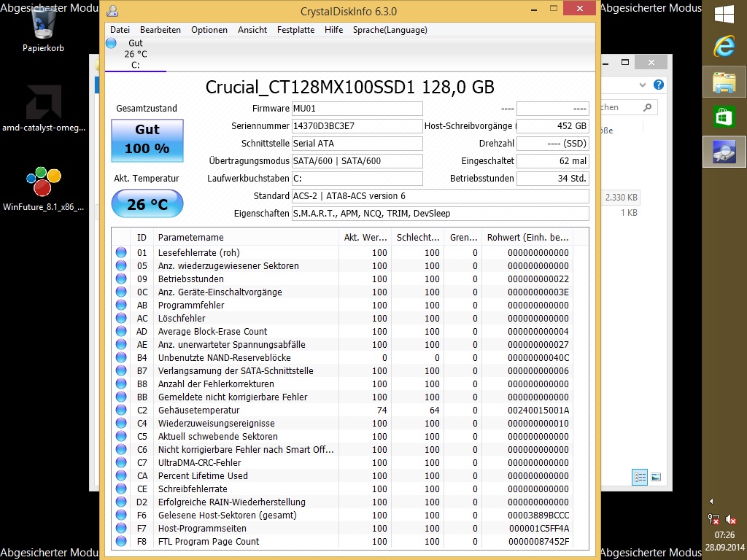Click status icon of Löschfehler row
The width and height of the screenshot is (747, 560).
121,318
